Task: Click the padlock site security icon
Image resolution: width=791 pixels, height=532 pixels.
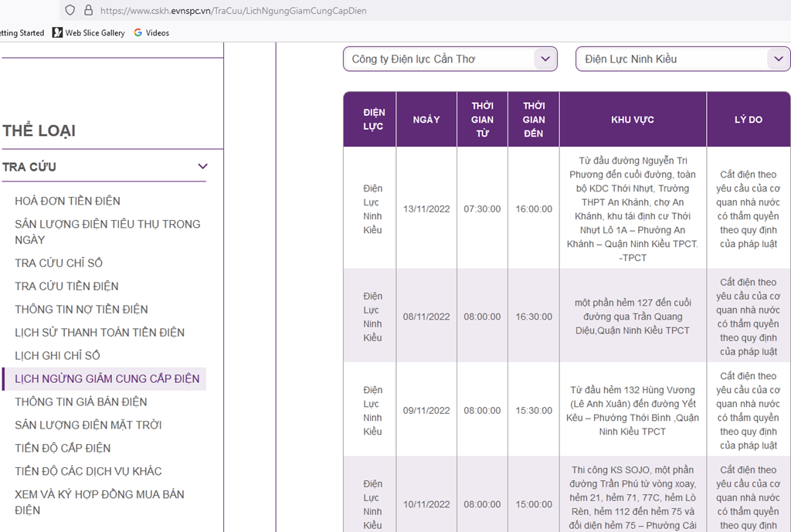Action: (x=88, y=11)
